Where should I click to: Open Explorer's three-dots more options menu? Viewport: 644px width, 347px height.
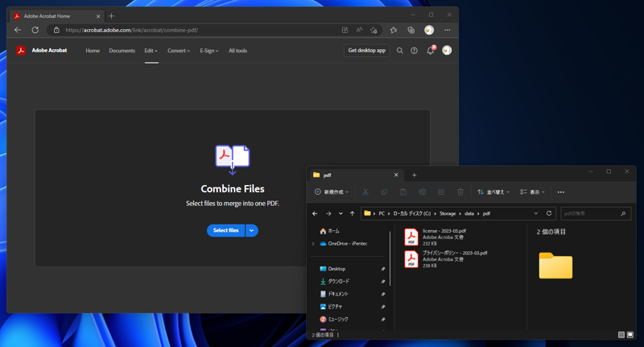tap(561, 192)
